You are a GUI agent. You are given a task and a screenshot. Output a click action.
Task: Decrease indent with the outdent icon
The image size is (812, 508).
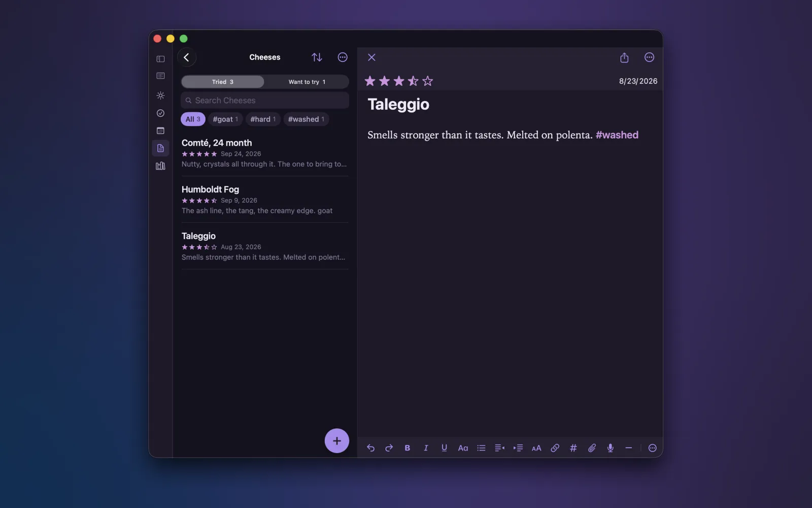tap(499, 448)
